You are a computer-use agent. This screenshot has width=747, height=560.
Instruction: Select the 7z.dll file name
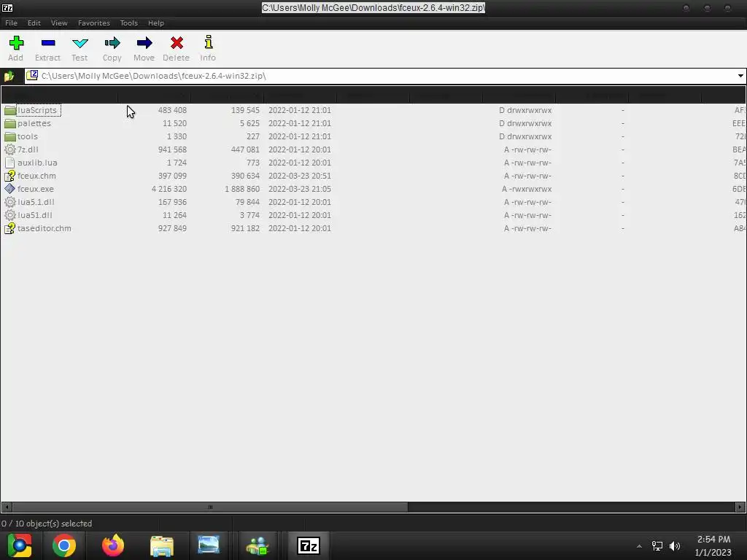pyautogui.click(x=28, y=149)
